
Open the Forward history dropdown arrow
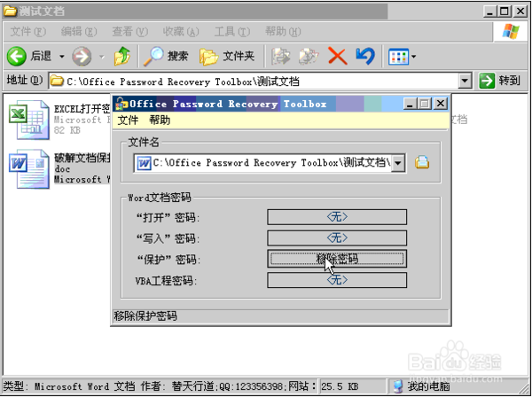tap(102, 57)
